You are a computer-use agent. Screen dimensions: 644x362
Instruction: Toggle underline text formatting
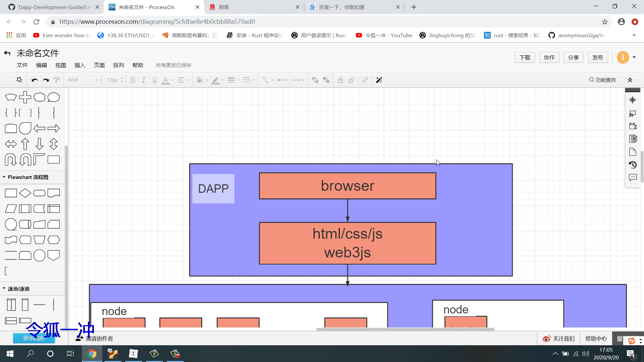point(155,80)
